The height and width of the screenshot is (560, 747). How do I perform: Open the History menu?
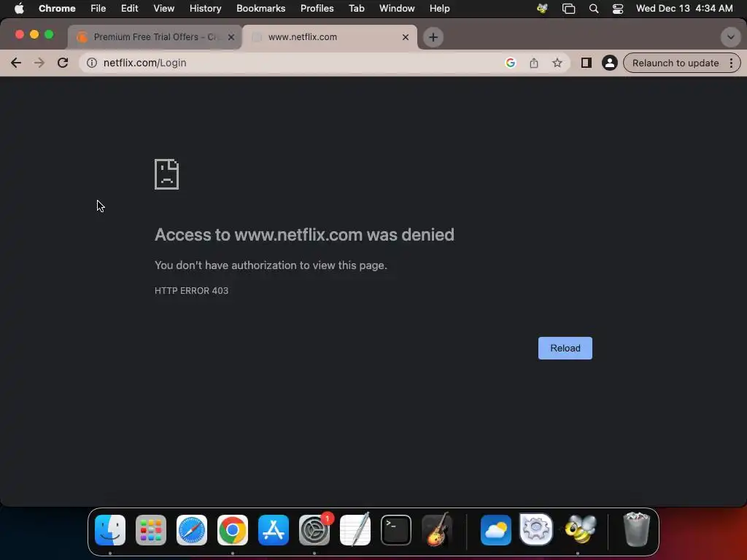click(x=205, y=9)
